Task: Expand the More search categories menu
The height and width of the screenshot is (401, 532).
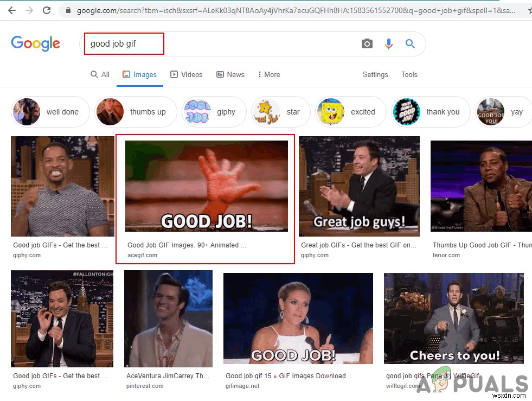Action: pos(268,74)
